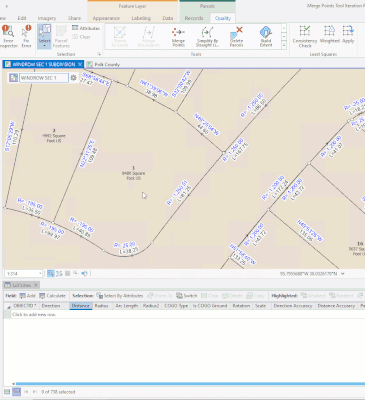Open the map scale dropdown
Screen dimensions: 365x400
(x=40, y=274)
